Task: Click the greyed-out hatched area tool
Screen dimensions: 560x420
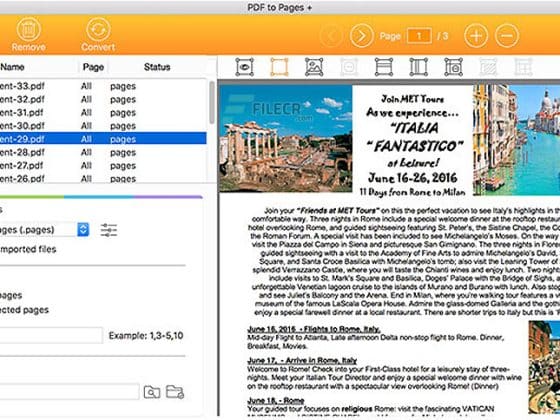Action: pos(488,67)
